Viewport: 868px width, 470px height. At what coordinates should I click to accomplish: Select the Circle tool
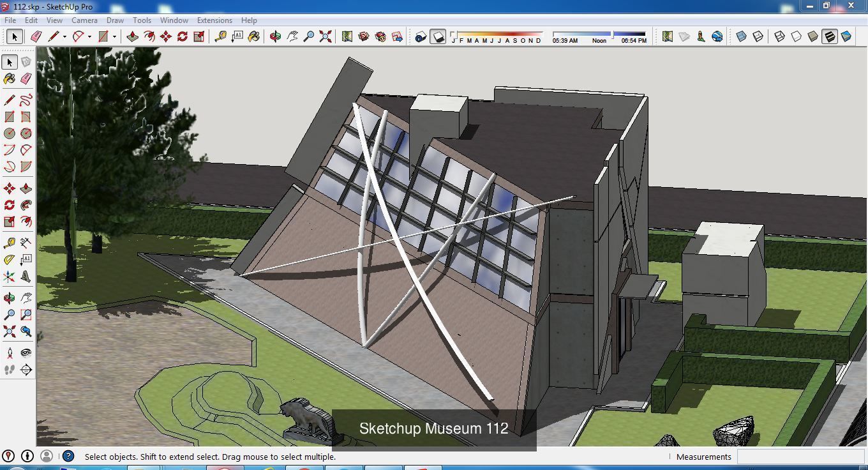[9, 133]
